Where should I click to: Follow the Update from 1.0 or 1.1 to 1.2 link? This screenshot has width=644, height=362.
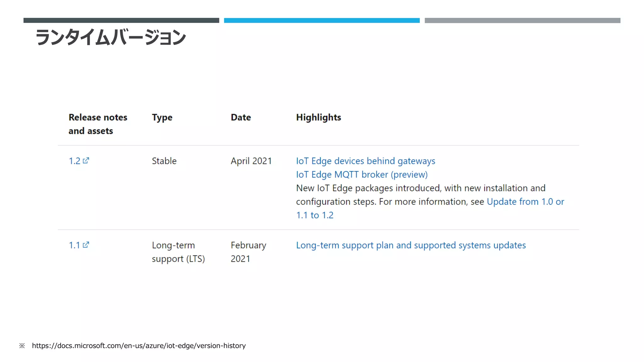point(525,201)
